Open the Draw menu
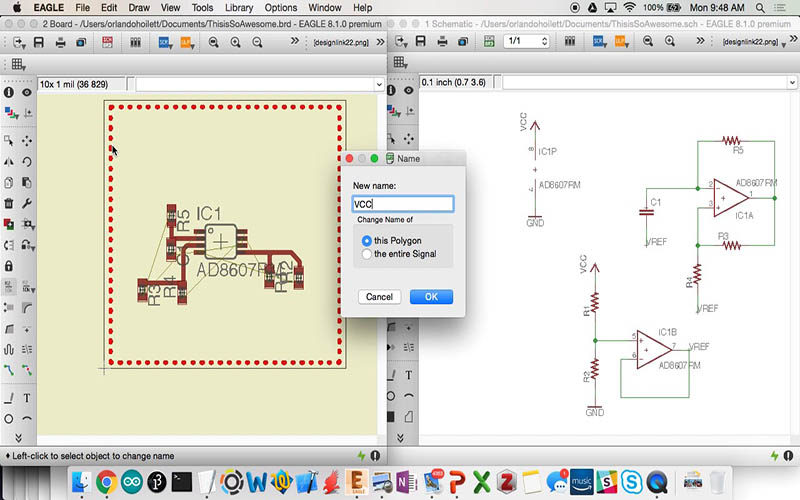 (x=139, y=8)
